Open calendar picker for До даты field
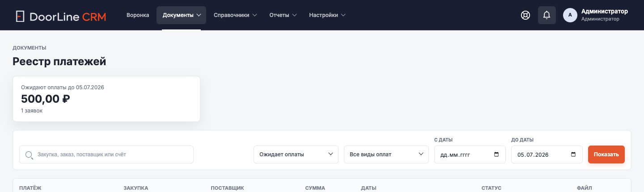 point(573,154)
